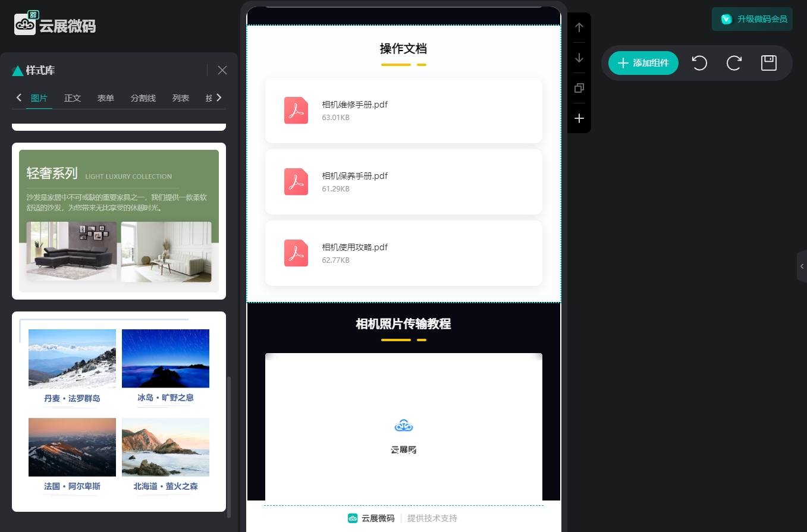The image size is (807, 532).
Task: Click the plus icon below duplicate
Action: point(579,119)
